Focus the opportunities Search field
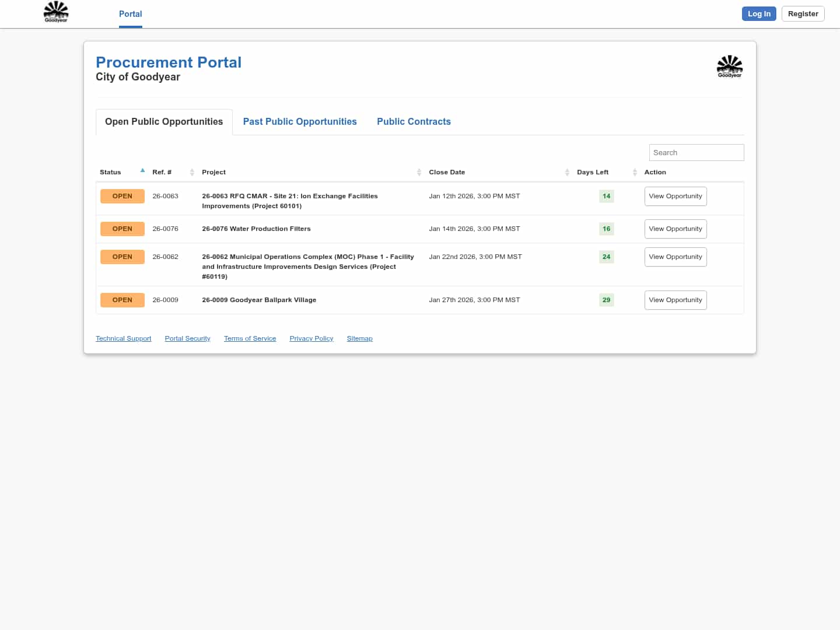 (x=696, y=153)
